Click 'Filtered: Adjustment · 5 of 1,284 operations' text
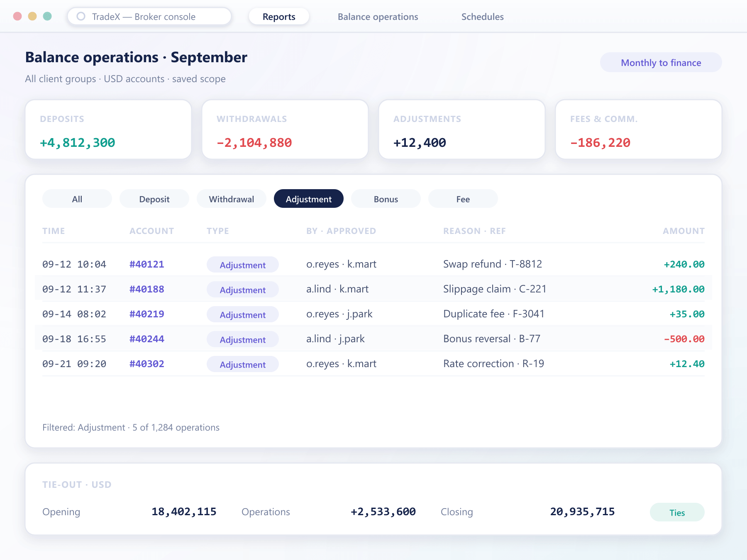747x560 pixels. click(131, 427)
